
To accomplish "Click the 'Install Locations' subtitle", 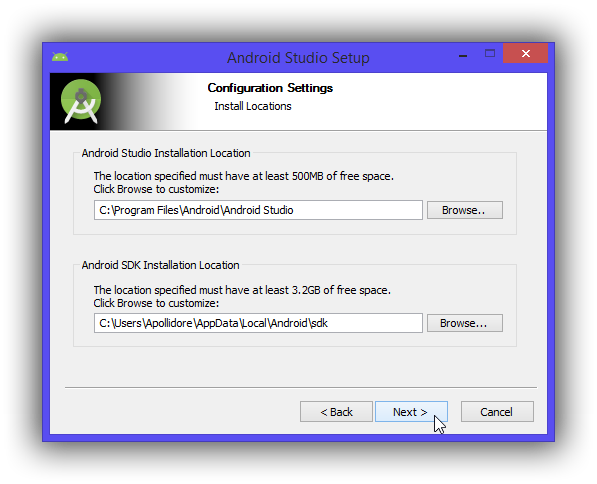I will coord(253,106).
